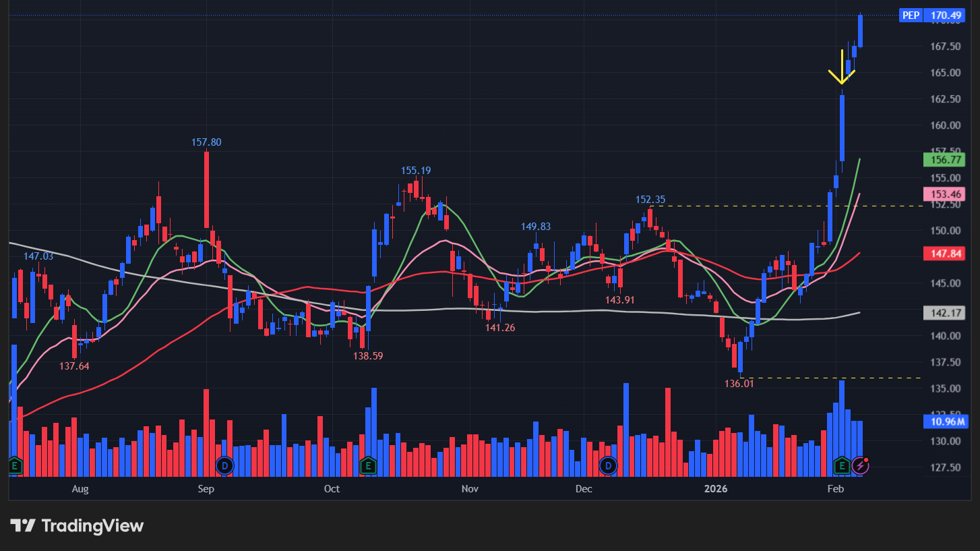Click the TradingView logo
The image size is (980, 551).
tap(77, 526)
